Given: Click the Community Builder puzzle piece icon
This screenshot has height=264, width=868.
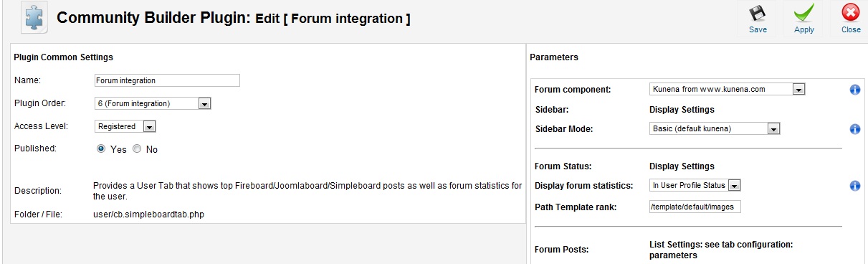Looking at the screenshot, I should [x=34, y=17].
